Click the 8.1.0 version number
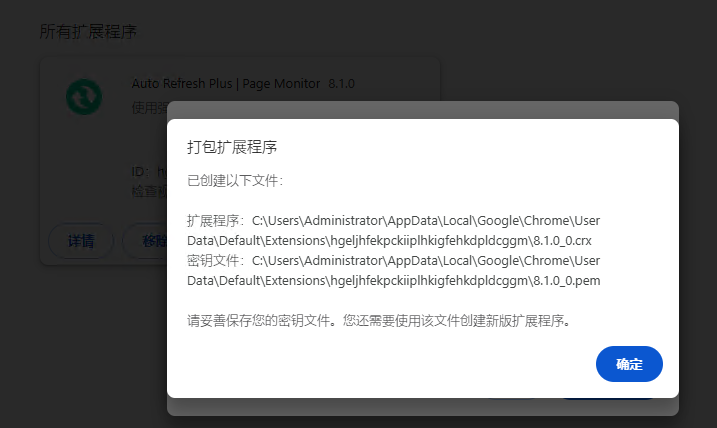Image resolution: width=717 pixels, height=428 pixels. tap(342, 84)
